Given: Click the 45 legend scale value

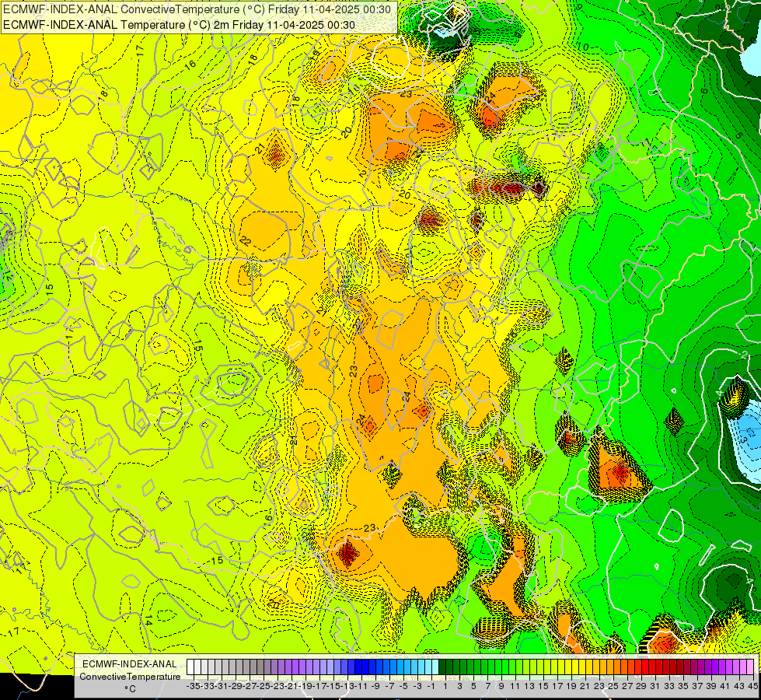Looking at the screenshot, I should (752, 686).
